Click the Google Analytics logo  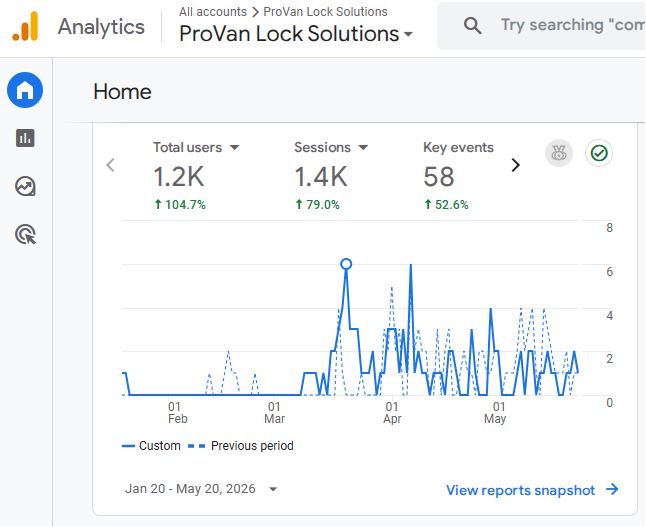pos(26,26)
